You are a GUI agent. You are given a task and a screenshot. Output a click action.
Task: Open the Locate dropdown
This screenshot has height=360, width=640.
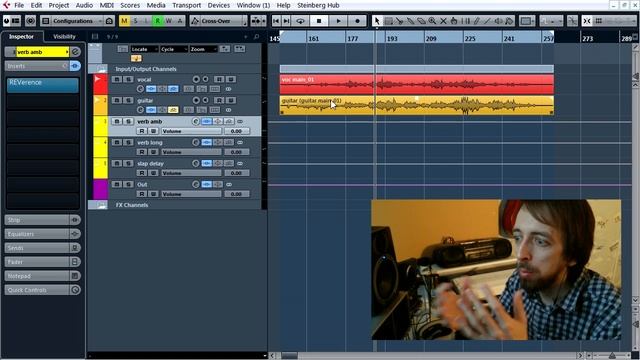coord(144,49)
